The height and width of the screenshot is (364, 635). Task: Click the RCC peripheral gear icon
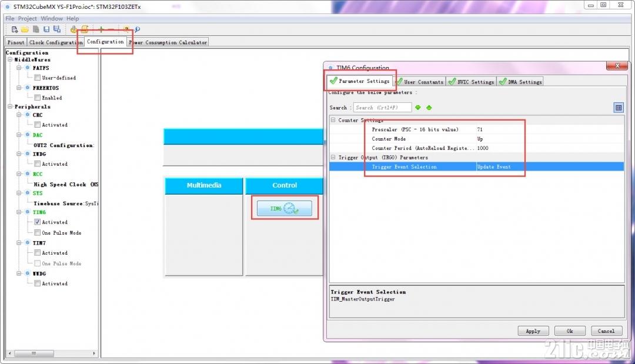point(28,173)
